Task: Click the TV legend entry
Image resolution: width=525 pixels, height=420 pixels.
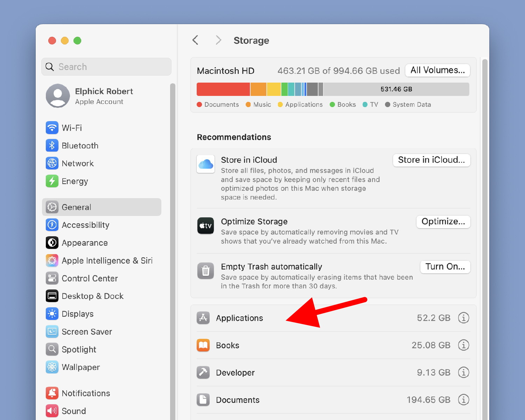Action: pyautogui.click(x=370, y=105)
